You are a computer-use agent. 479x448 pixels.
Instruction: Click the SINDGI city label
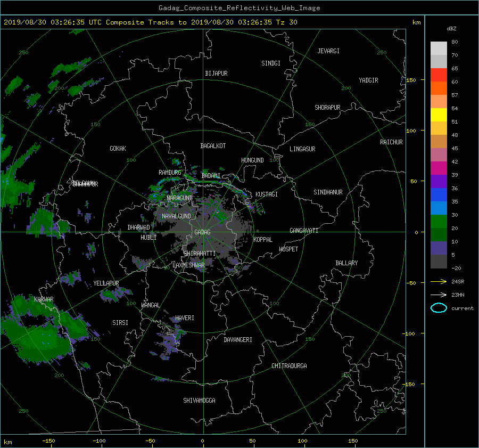pos(271,63)
